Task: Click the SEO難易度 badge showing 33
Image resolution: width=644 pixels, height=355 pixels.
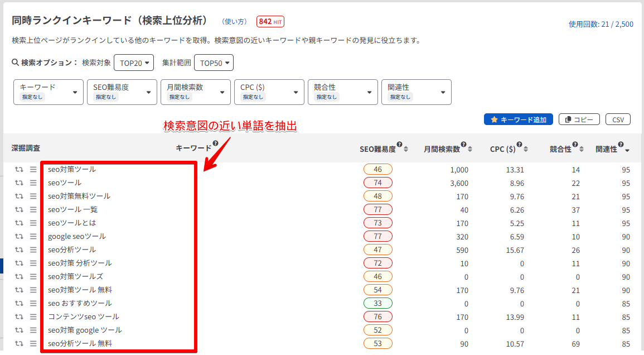Action: coord(377,304)
